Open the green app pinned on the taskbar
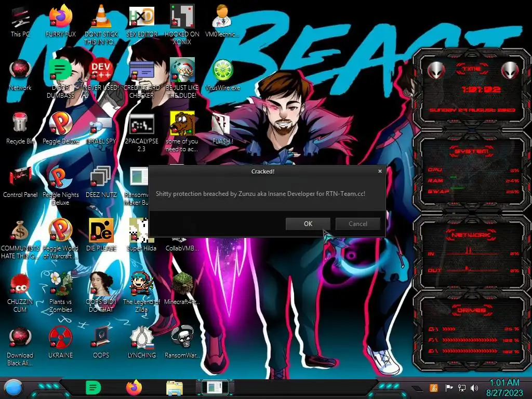 [94, 388]
